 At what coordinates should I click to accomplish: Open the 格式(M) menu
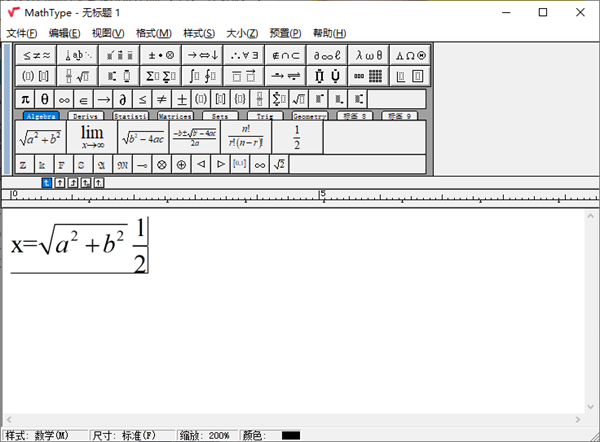coord(153,33)
